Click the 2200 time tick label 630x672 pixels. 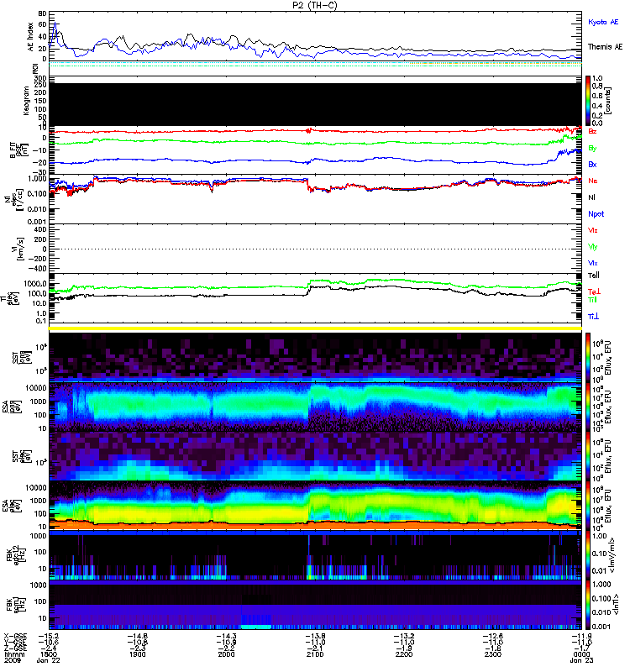click(404, 654)
